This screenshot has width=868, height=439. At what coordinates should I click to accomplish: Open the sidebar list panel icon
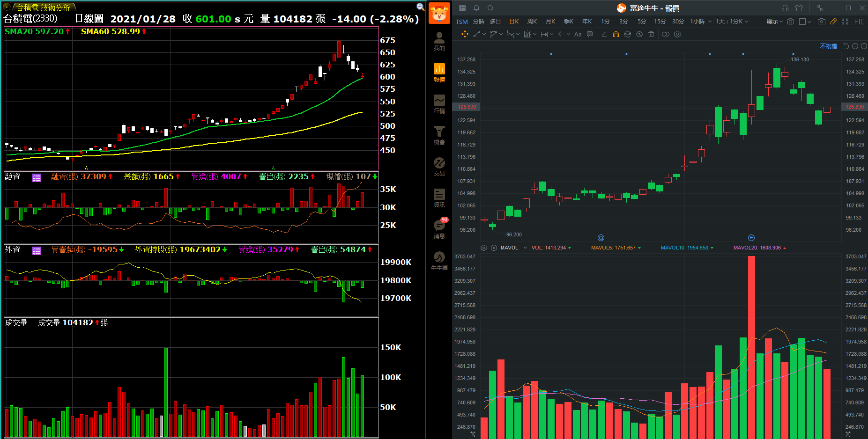[462, 8]
